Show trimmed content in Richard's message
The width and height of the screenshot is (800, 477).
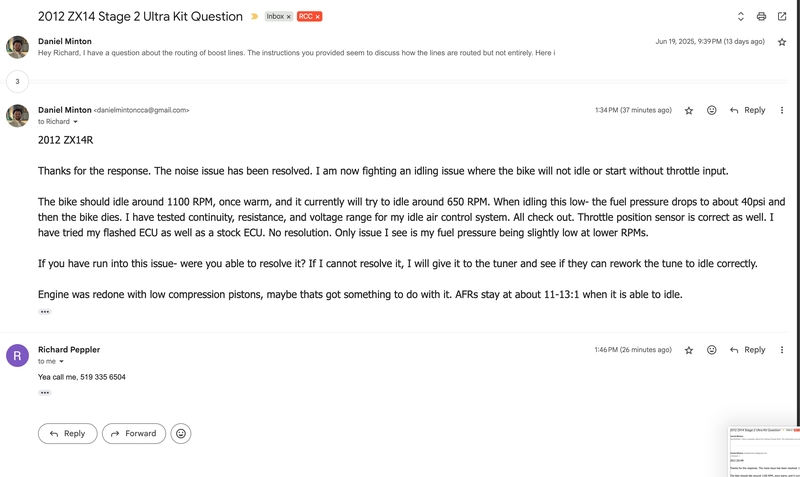pos(45,393)
